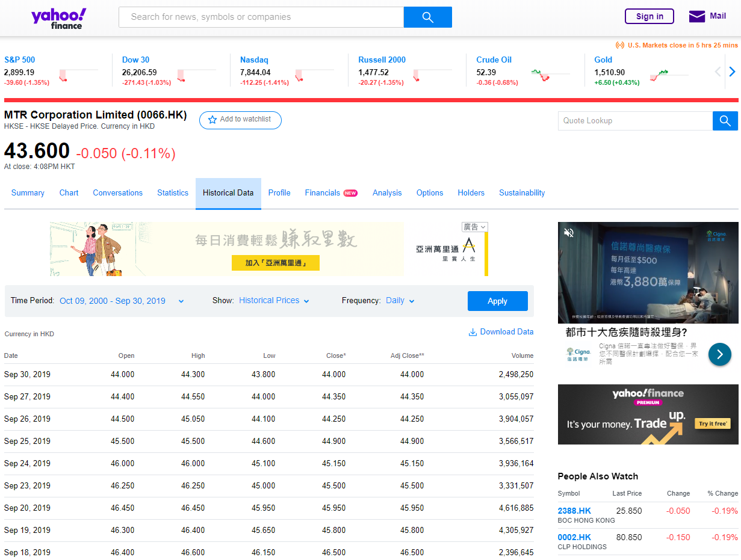Open the Nasdaq index link
This screenshot has height=560, width=741.
pos(254,60)
